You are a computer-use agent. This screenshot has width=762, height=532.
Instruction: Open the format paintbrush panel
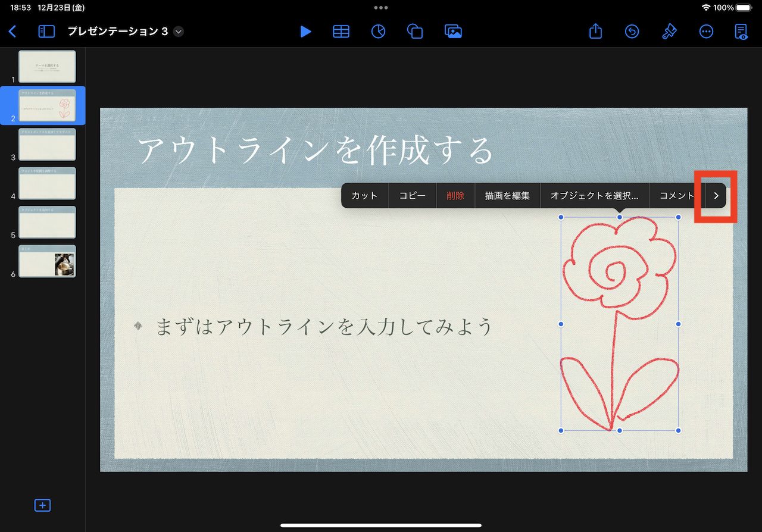[669, 32]
